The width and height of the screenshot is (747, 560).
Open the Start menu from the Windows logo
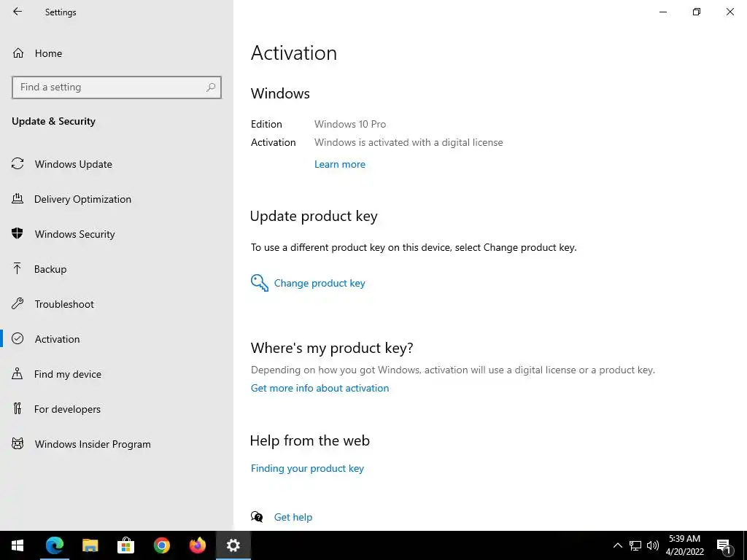(18, 545)
